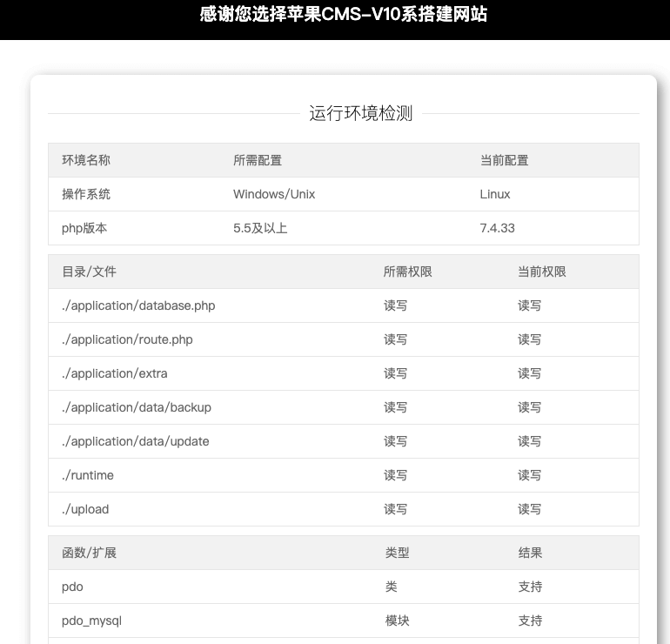Click current 读写 for route.php
Screen dimensions: 670x644
(530, 339)
